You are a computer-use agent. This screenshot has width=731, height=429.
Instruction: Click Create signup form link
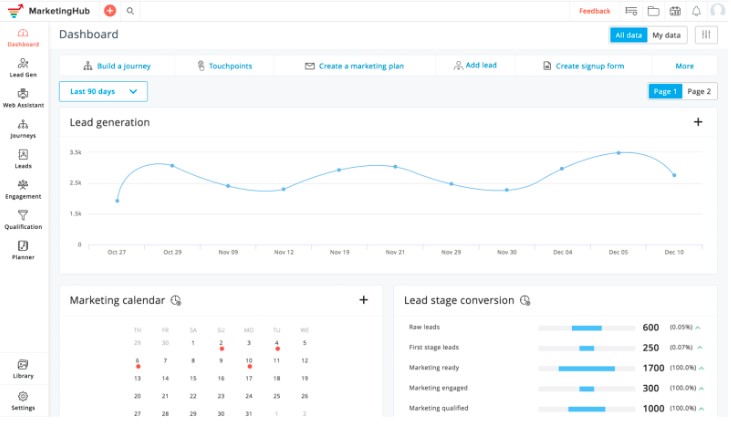click(584, 66)
